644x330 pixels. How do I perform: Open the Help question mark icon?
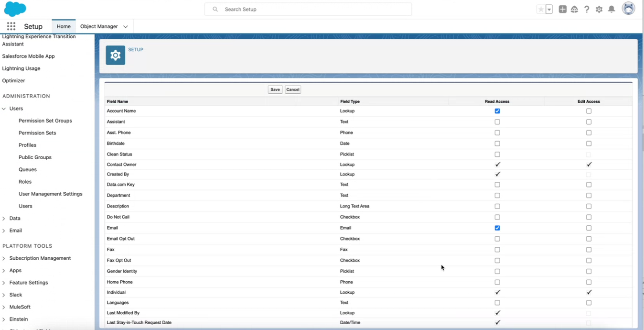pos(587,10)
